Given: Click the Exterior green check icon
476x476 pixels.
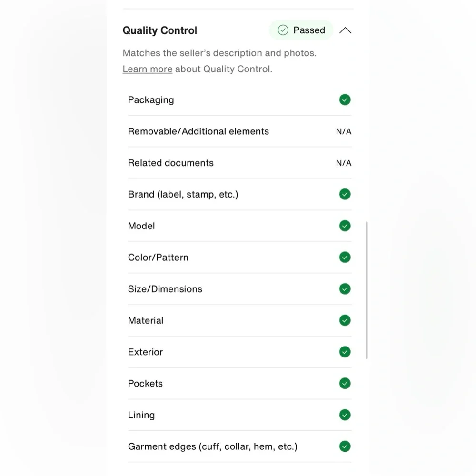Looking at the screenshot, I should tap(345, 352).
